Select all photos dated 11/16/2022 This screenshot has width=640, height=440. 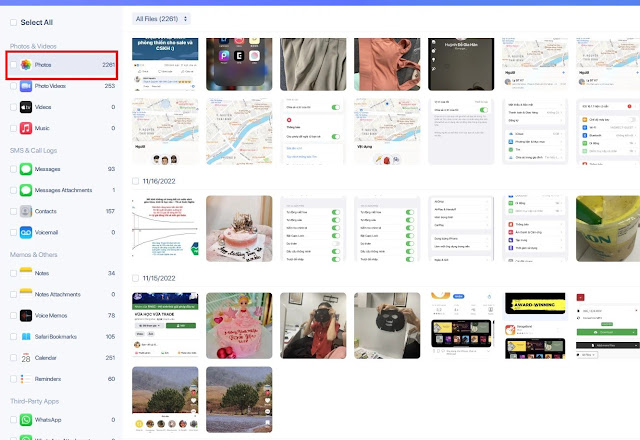[136, 181]
